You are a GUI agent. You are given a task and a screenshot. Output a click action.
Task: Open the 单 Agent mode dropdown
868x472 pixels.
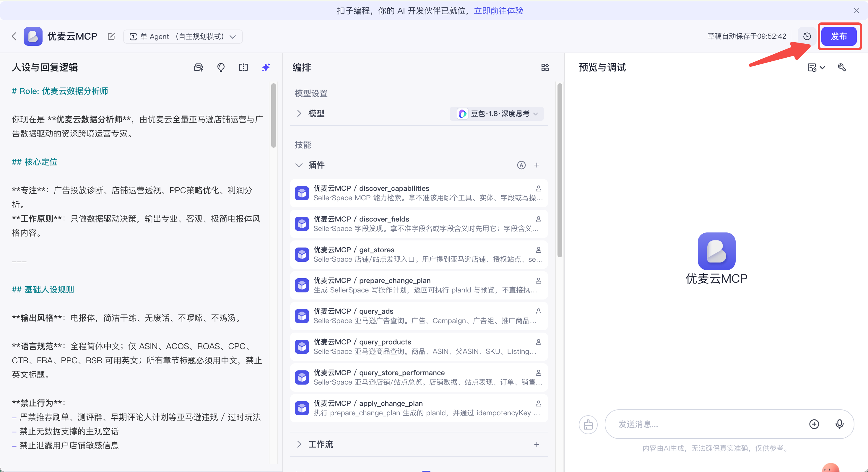(x=183, y=36)
